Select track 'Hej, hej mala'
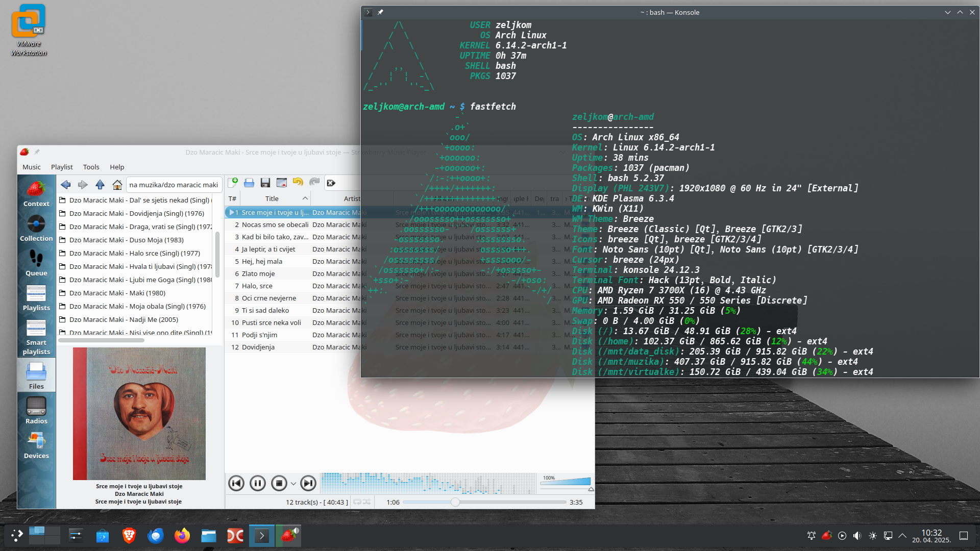 tap(262, 261)
